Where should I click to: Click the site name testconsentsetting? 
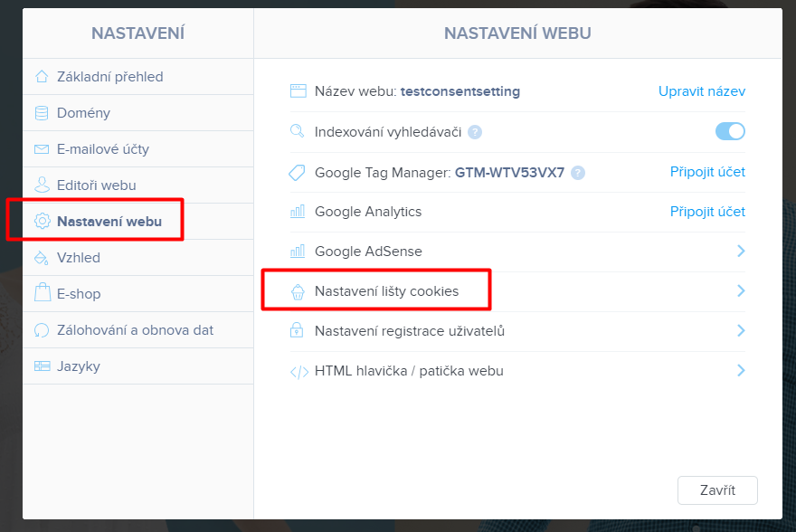(460, 91)
